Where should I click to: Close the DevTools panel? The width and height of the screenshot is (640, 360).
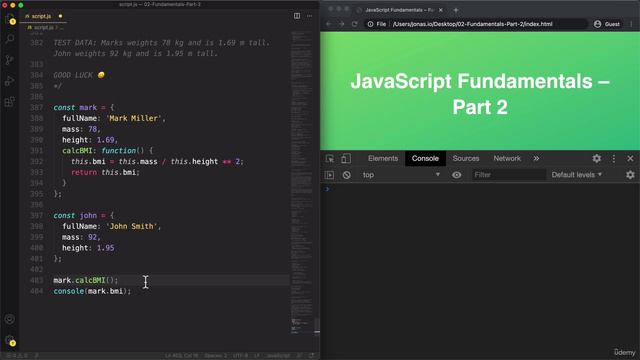pyautogui.click(x=630, y=158)
